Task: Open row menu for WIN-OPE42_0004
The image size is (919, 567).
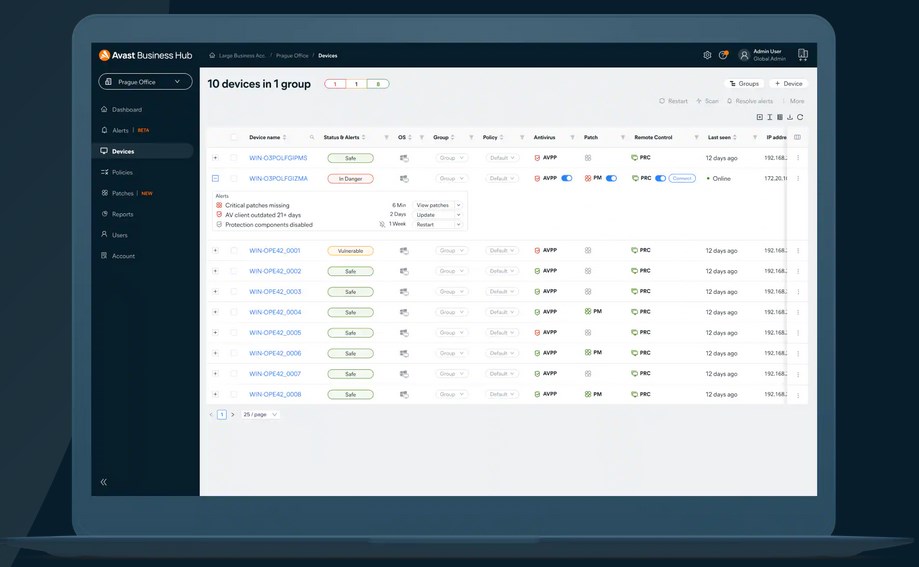Action: (x=798, y=313)
